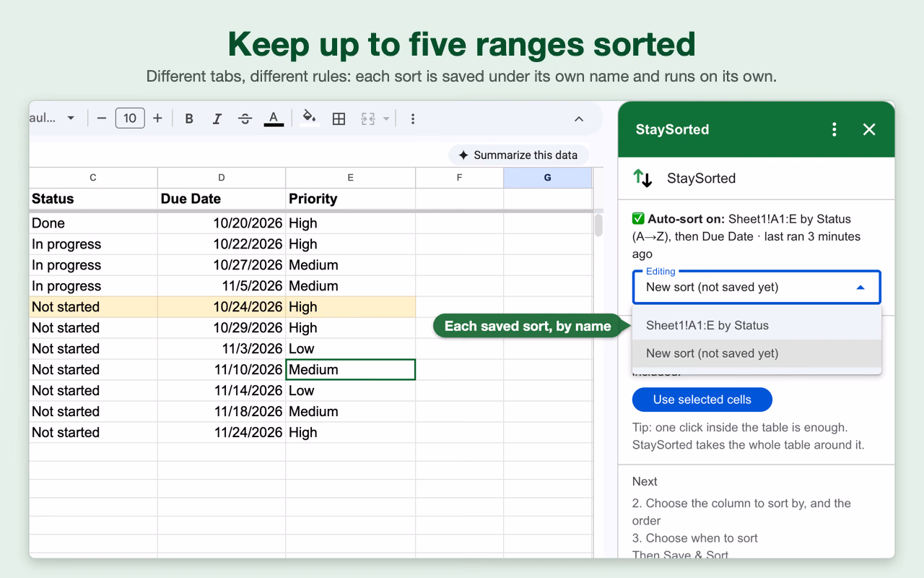This screenshot has height=578, width=924.
Task: Collapse the toolbar with the chevron
Action: coord(579,118)
